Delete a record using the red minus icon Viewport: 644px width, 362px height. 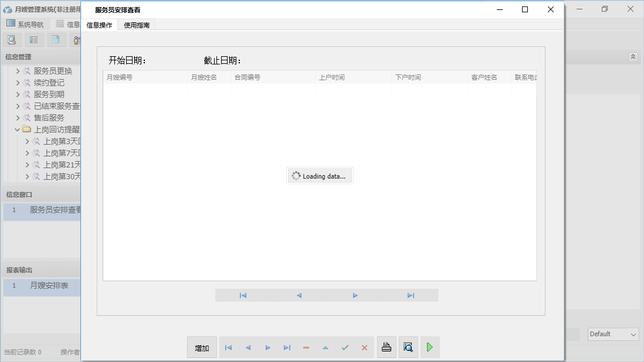pos(306,347)
